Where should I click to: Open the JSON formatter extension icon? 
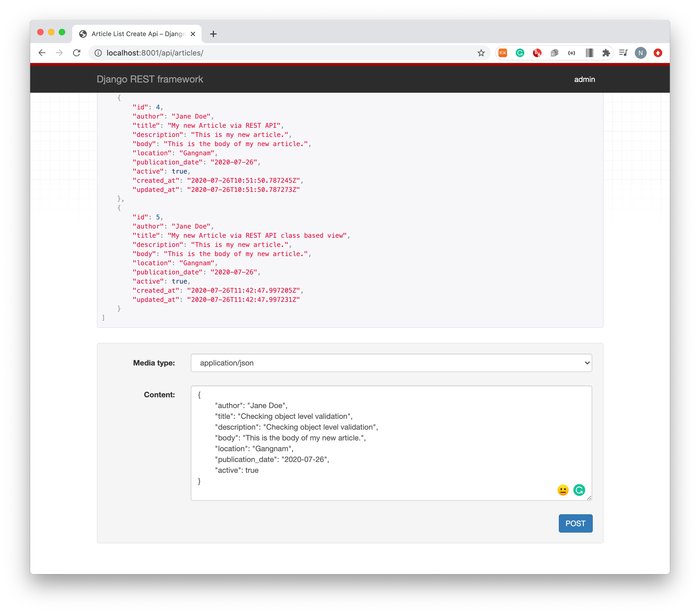coord(571,53)
